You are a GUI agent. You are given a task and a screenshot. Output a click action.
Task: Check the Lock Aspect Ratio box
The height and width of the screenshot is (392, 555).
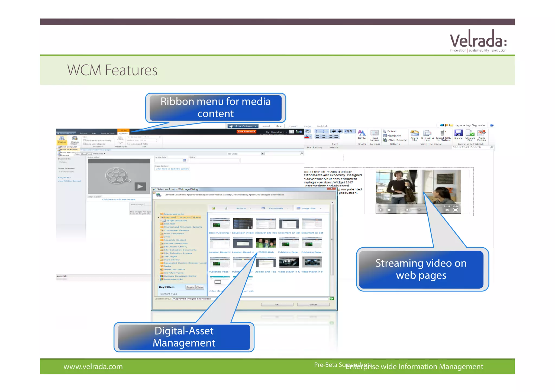click(x=129, y=144)
